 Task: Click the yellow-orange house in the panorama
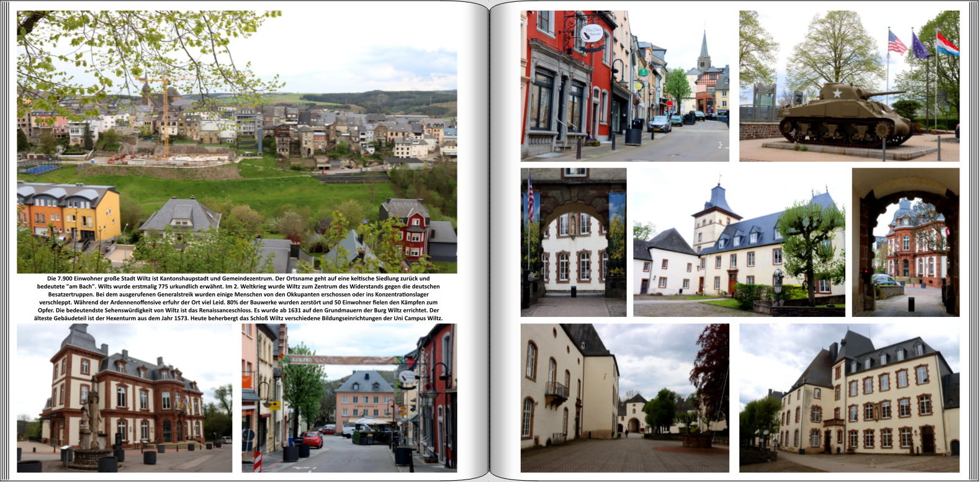click(68, 211)
